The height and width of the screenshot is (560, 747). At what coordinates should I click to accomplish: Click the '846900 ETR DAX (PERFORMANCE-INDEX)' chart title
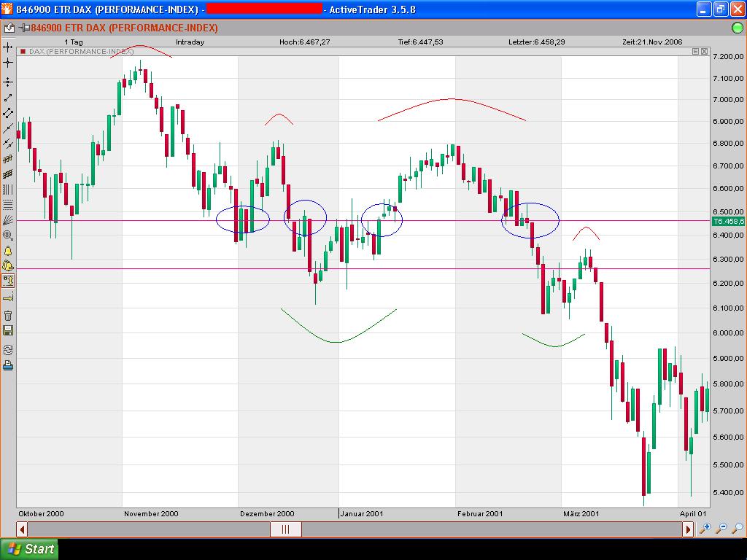[124, 28]
